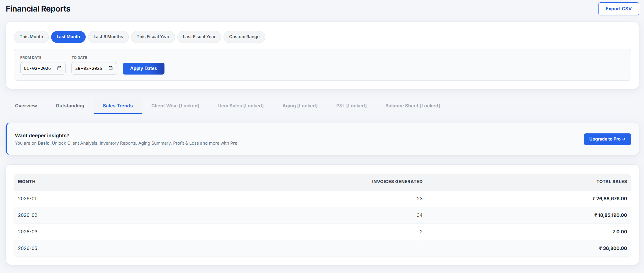Switch to the Overview tab
Image resolution: width=644 pixels, height=273 pixels.
point(26,106)
